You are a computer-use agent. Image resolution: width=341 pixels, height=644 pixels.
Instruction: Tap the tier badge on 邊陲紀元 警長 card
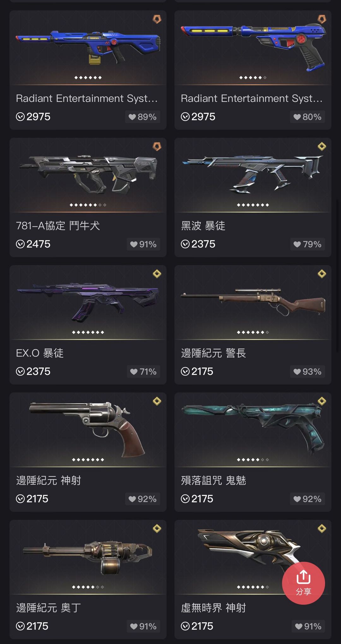click(322, 274)
